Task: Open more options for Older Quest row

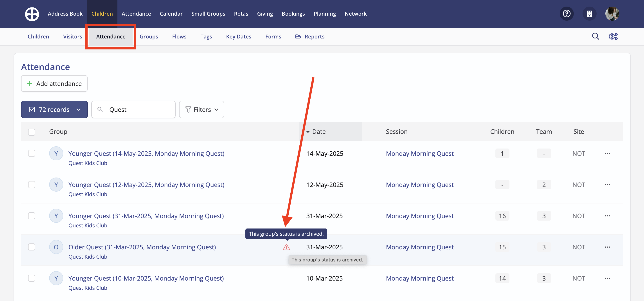Action: click(607, 247)
